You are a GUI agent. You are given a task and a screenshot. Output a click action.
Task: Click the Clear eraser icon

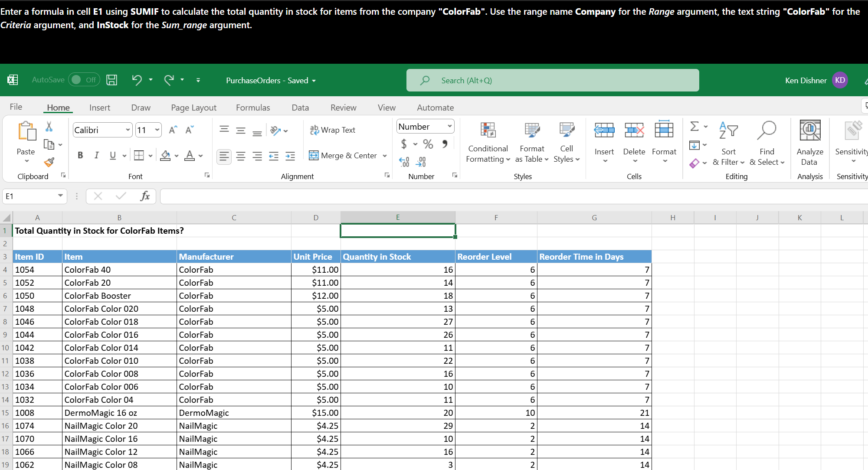(x=694, y=163)
